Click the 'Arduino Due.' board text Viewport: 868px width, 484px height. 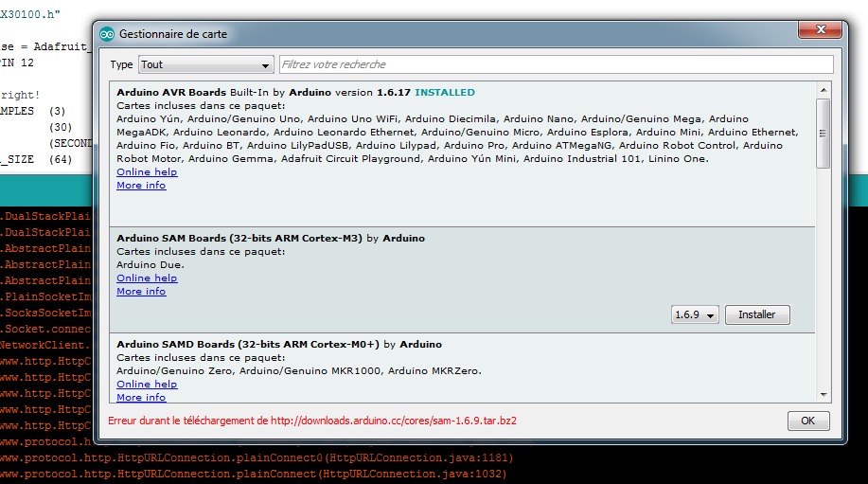tap(151, 264)
